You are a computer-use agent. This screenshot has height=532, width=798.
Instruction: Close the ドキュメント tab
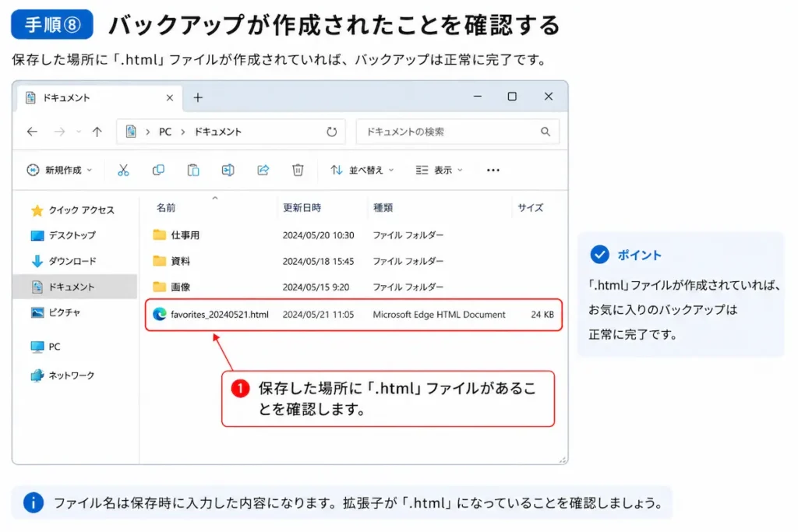tap(170, 97)
